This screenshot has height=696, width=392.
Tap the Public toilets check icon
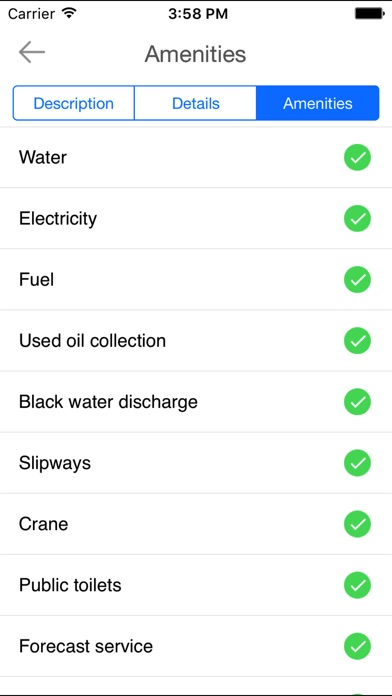[357, 585]
